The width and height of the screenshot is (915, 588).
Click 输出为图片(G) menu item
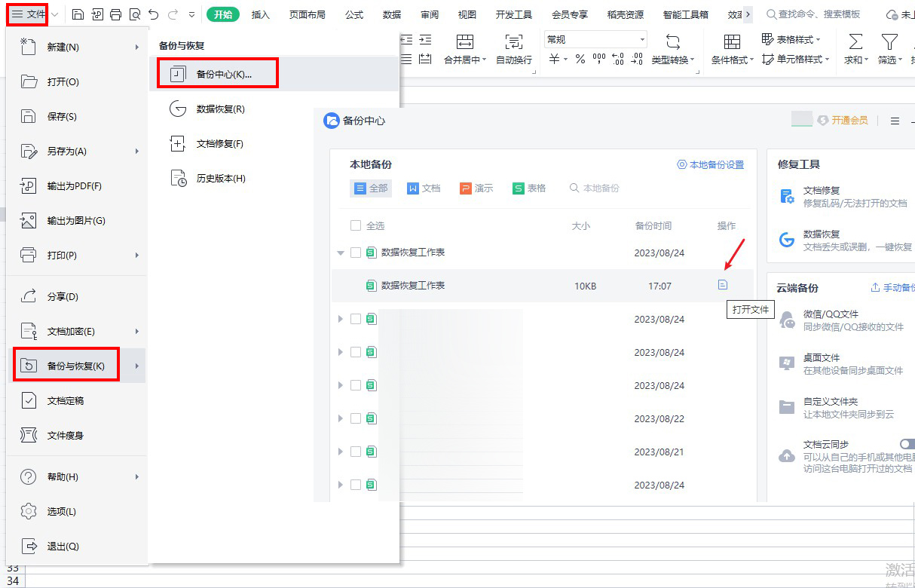tap(76, 220)
